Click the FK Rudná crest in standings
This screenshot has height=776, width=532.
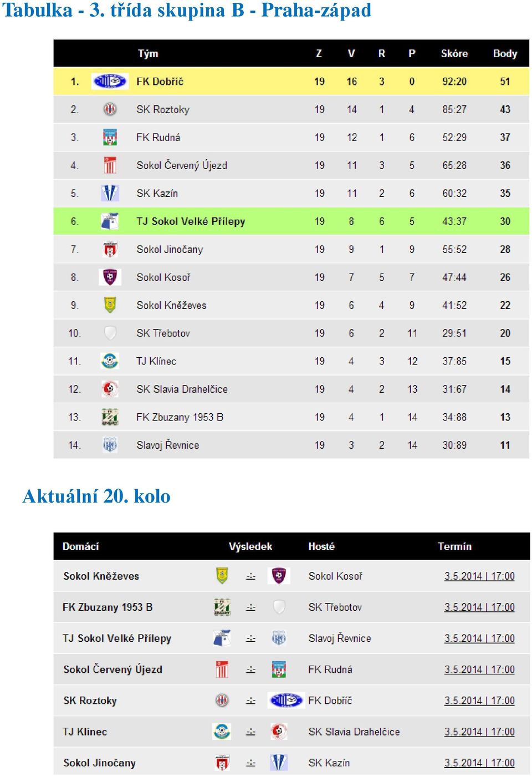click(110, 137)
